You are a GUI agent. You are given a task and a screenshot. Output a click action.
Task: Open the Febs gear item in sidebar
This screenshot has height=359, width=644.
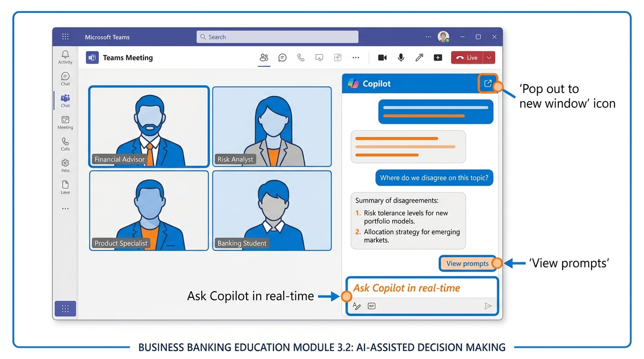(65, 165)
